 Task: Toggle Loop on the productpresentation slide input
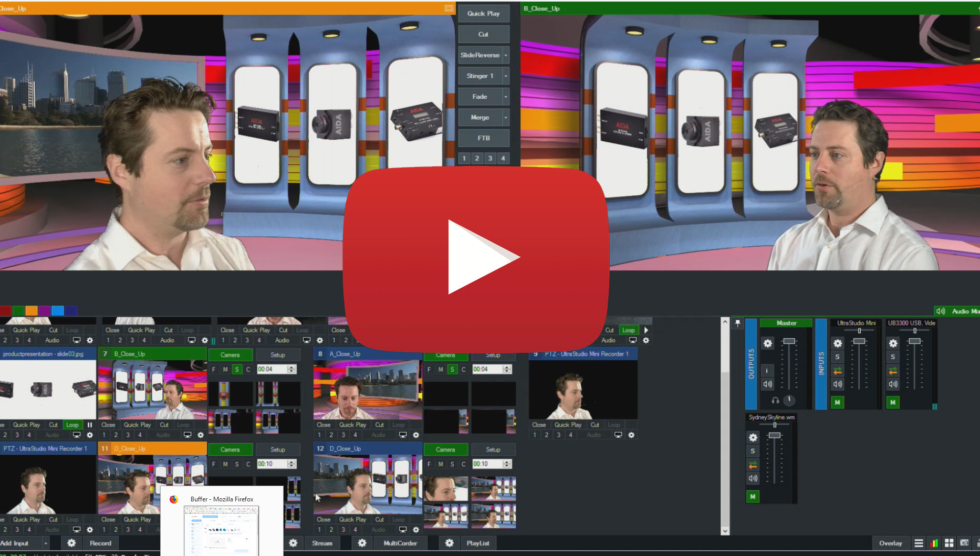[x=72, y=425]
